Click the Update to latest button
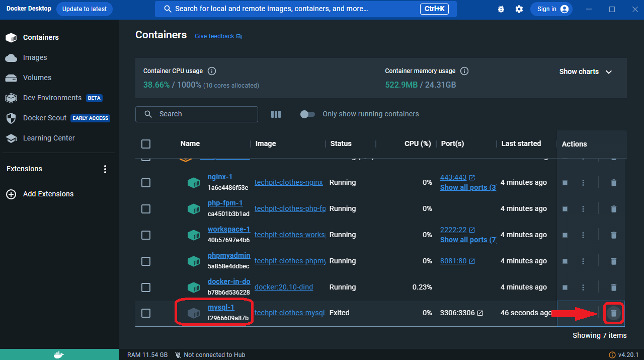This screenshot has width=644, height=360. (x=85, y=9)
